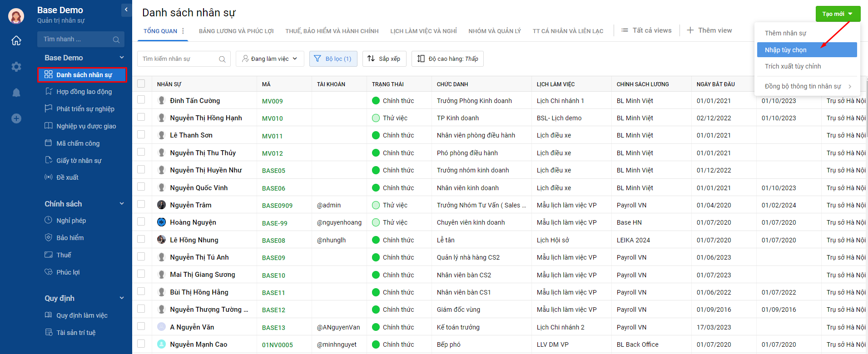Choose Nhập tùy chọn from the menu
This screenshot has width=868, height=354.
pos(807,50)
